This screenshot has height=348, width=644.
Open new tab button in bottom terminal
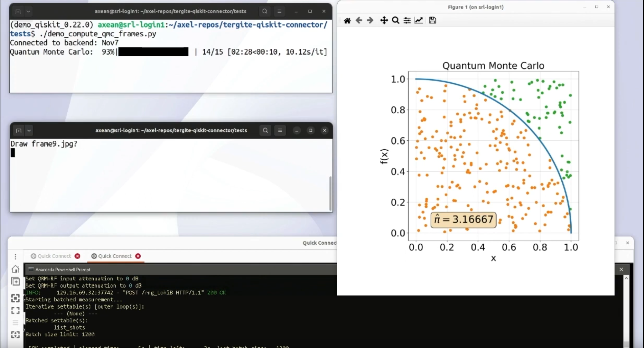(x=19, y=130)
